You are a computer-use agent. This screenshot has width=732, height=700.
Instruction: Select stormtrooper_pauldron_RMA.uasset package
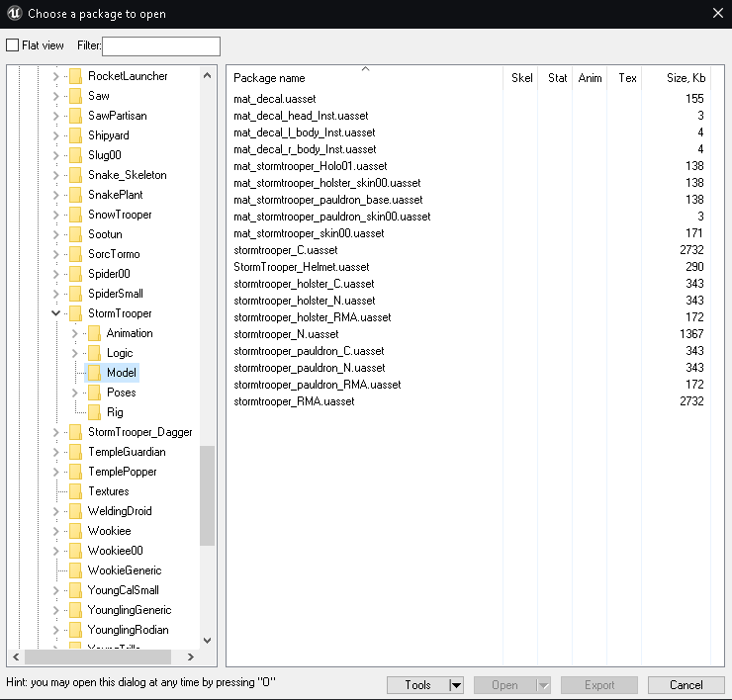tap(318, 385)
